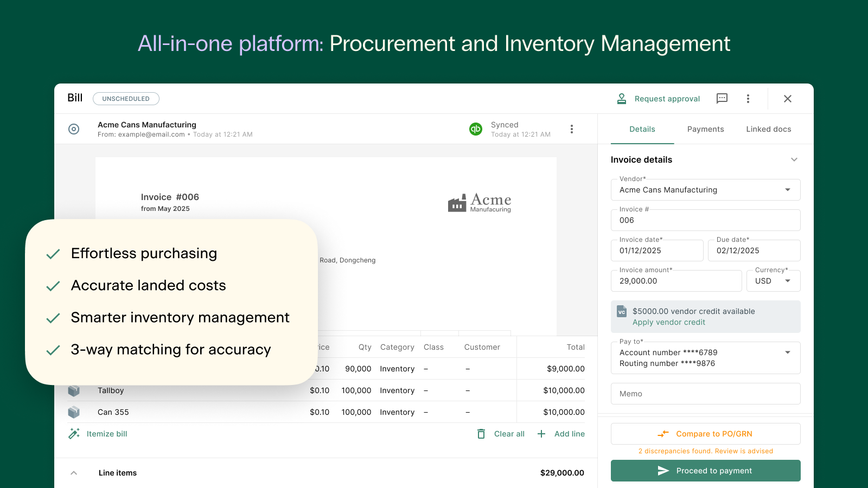Click the Apply vendor credit link
This screenshot has height=488, width=868.
tap(668, 322)
